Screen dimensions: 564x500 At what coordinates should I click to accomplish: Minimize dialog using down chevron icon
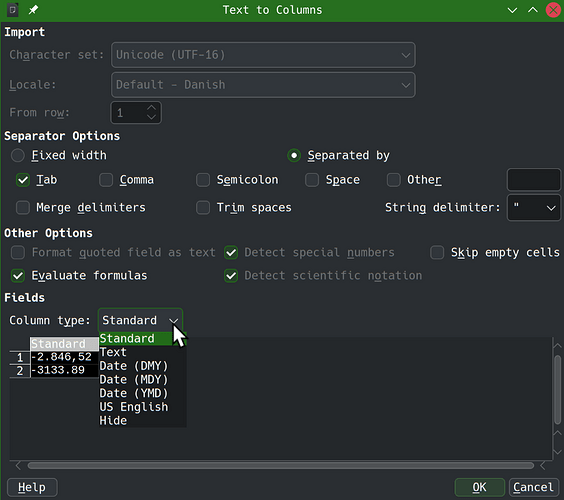[x=512, y=10]
